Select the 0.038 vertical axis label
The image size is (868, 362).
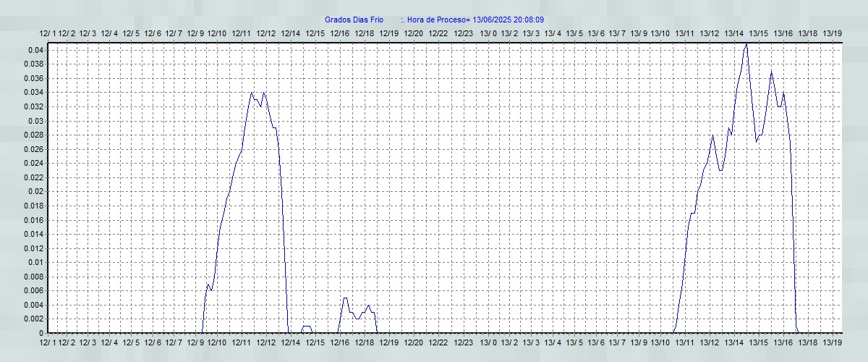(x=33, y=64)
